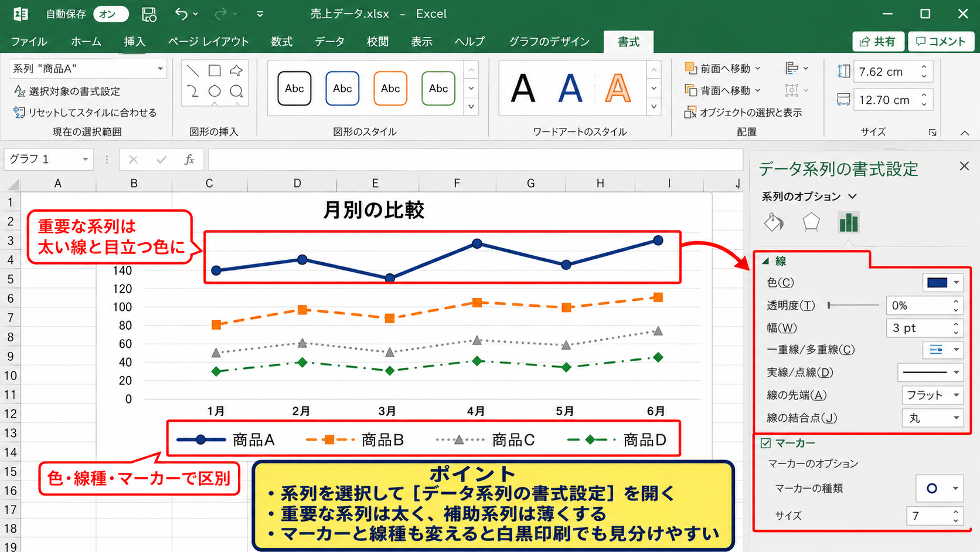Click the 選択対象の書式設定 icon button
This screenshot has width=980, height=552.
click(67, 91)
